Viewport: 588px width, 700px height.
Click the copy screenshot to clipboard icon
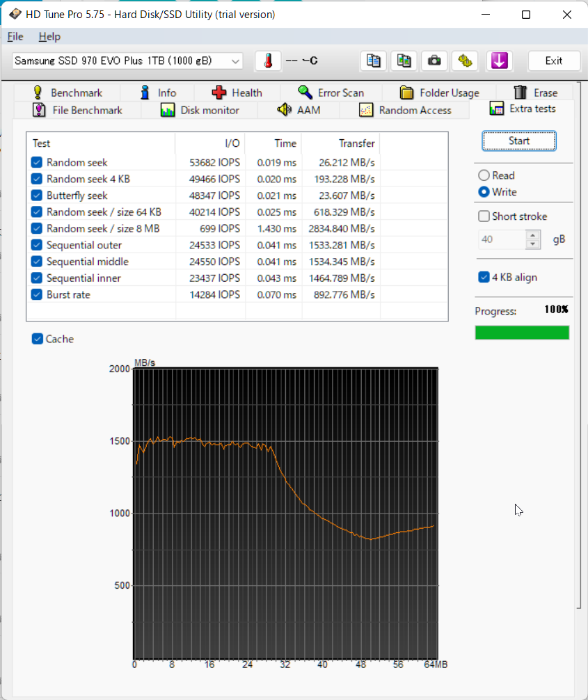(x=404, y=61)
